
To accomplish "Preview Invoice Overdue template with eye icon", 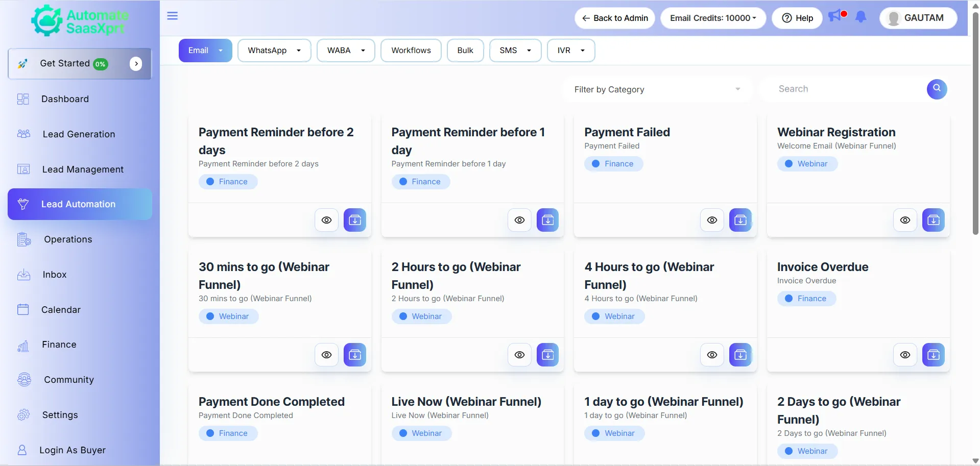I will tap(905, 355).
